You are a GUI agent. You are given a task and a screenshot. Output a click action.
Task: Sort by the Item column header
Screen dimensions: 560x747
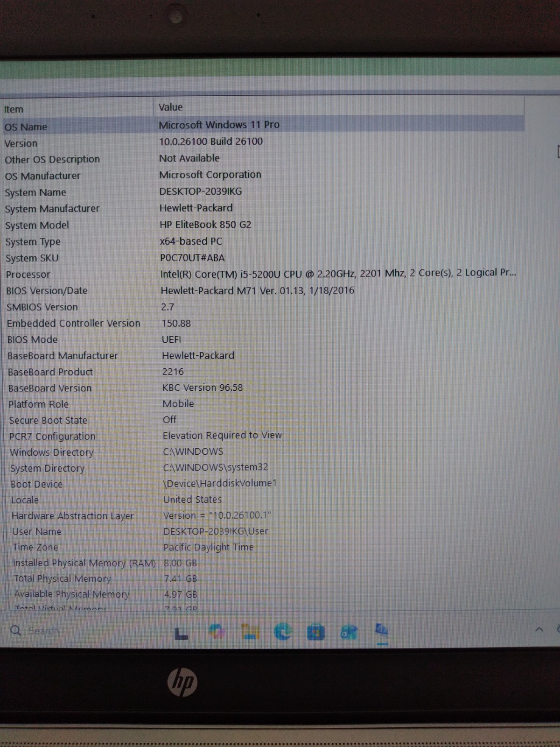click(77, 109)
